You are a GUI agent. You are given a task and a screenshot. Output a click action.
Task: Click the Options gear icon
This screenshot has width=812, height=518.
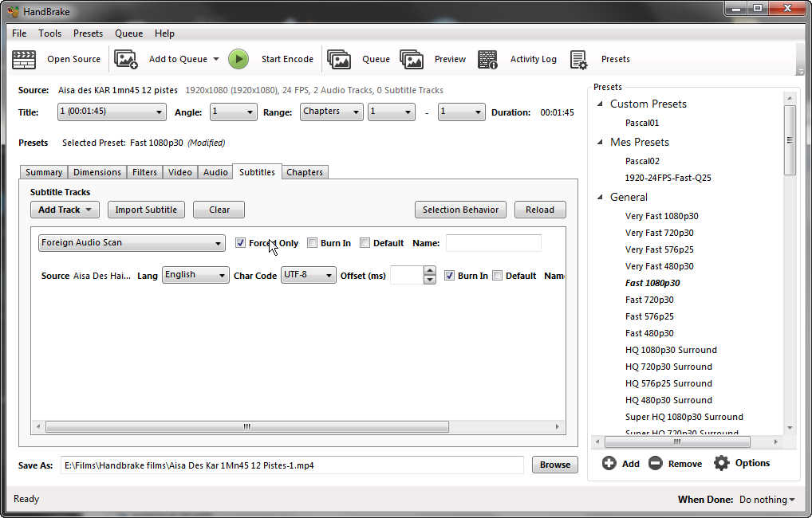(x=721, y=463)
